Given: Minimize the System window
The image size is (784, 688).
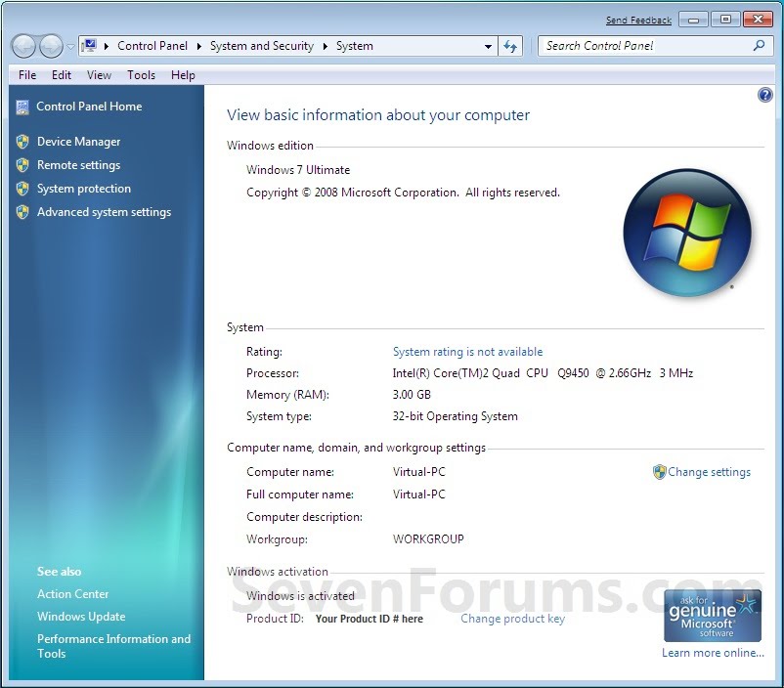Looking at the screenshot, I should click(x=693, y=20).
